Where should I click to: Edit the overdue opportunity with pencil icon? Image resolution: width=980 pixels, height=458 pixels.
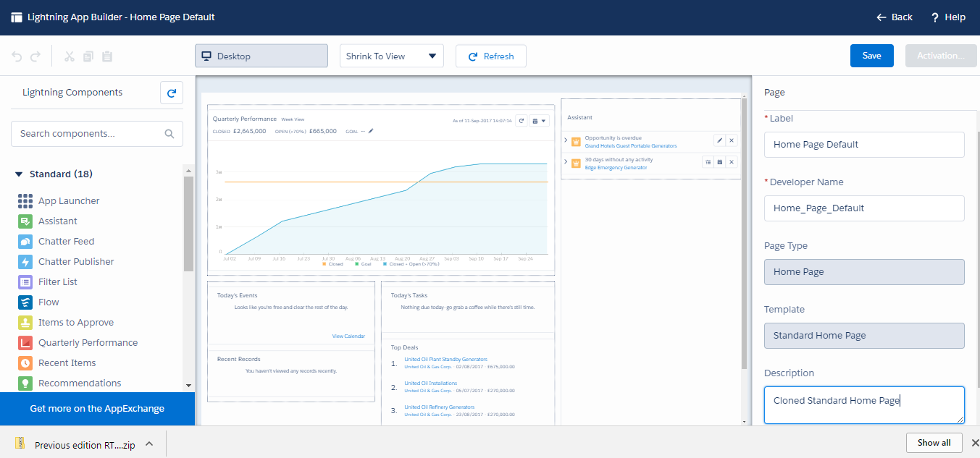point(719,140)
